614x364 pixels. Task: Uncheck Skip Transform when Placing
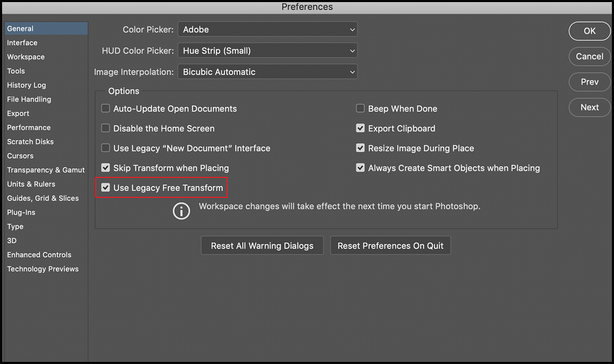point(105,168)
